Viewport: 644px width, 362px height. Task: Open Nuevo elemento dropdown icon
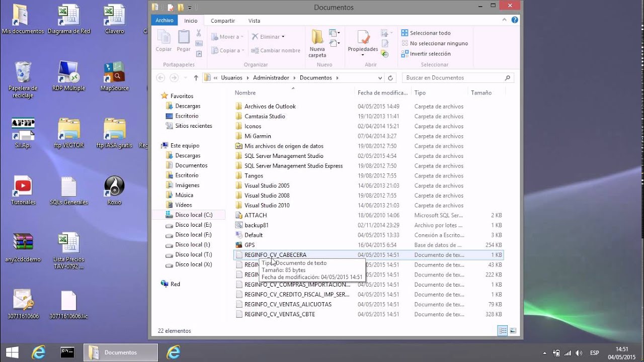pyautogui.click(x=334, y=33)
